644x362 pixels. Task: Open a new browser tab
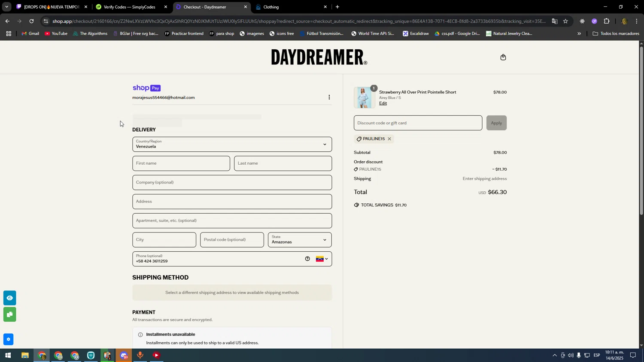click(337, 7)
